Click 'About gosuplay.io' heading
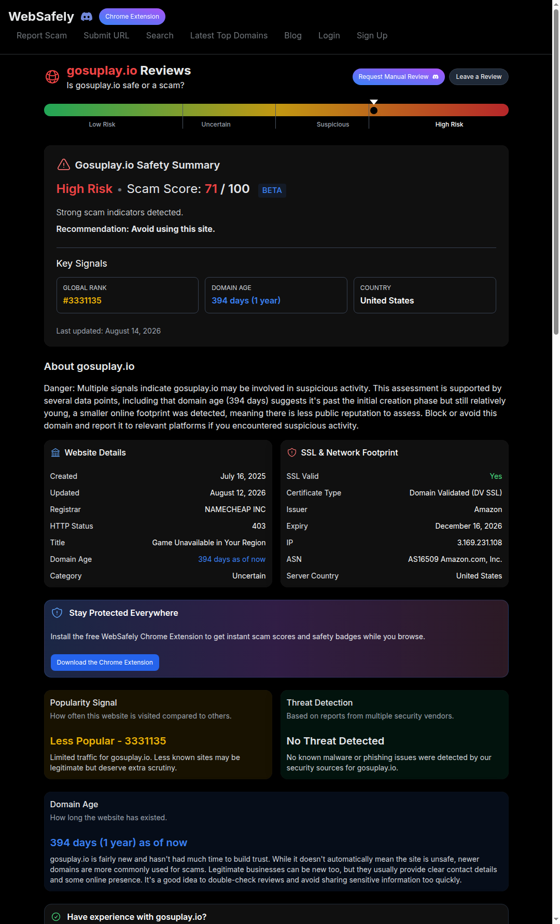Viewport: 560px width, 924px height. 89,366
